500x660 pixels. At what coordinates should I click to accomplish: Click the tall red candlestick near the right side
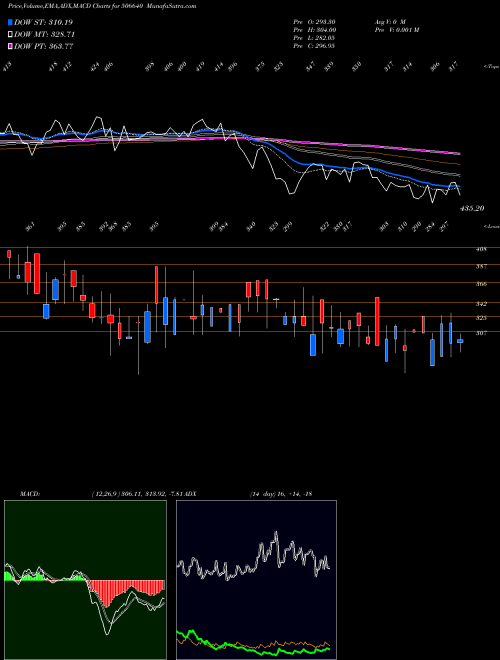coord(377,322)
